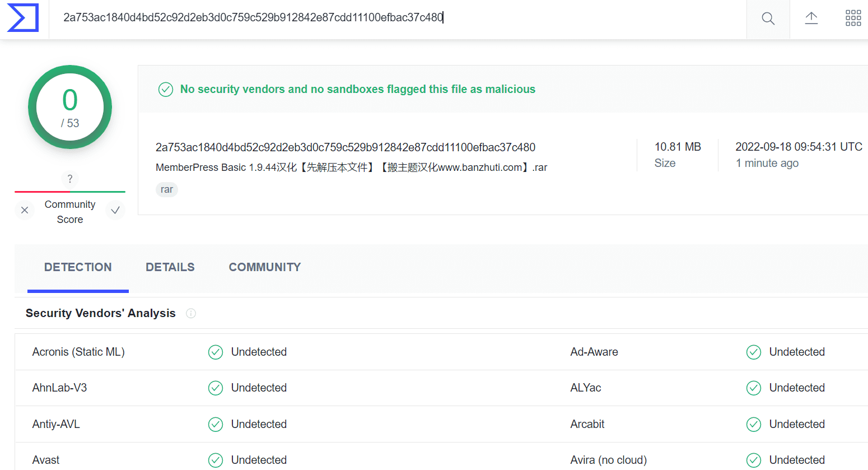868x470 pixels.
Task: Vote malicious with the X community icon
Action: (x=25, y=210)
